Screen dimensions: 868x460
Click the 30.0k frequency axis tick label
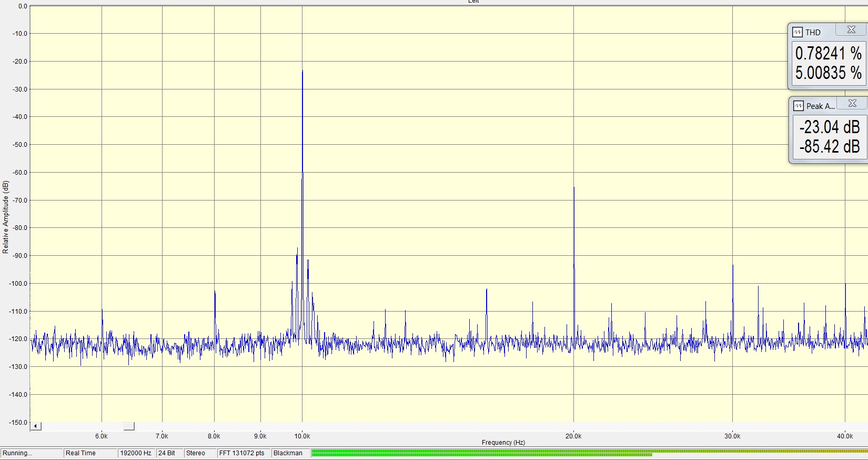tap(732, 436)
